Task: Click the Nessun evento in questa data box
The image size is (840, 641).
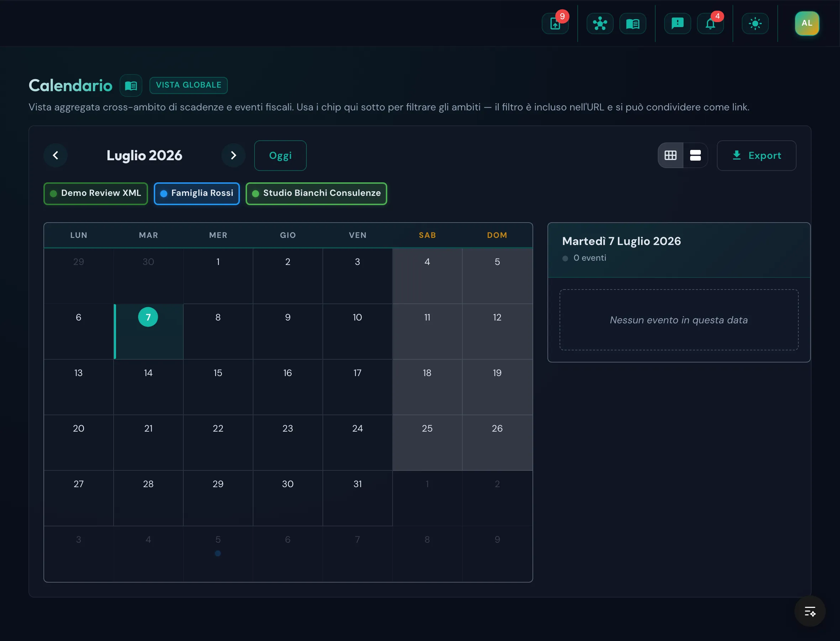Action: [679, 320]
